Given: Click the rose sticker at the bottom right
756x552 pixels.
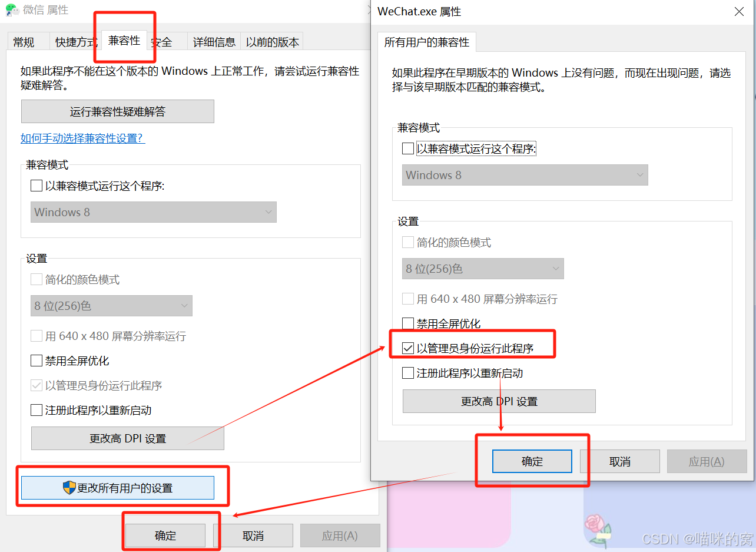Looking at the screenshot, I should pyautogui.click(x=597, y=530).
